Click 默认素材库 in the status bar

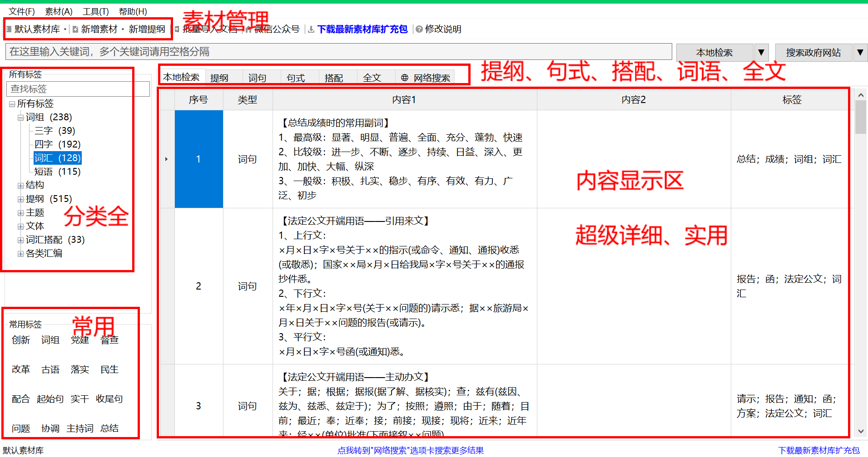[x=23, y=450]
